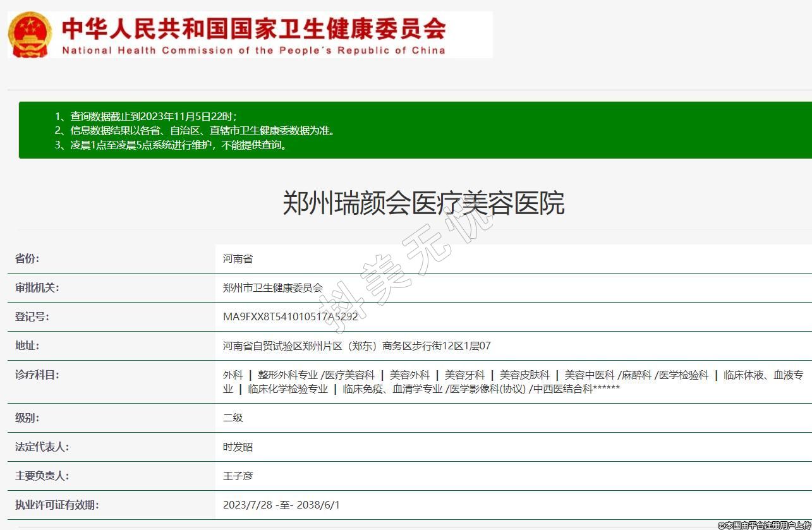812x530 pixels.
Task: Click the address value text
Action: pyautogui.click(x=356, y=346)
